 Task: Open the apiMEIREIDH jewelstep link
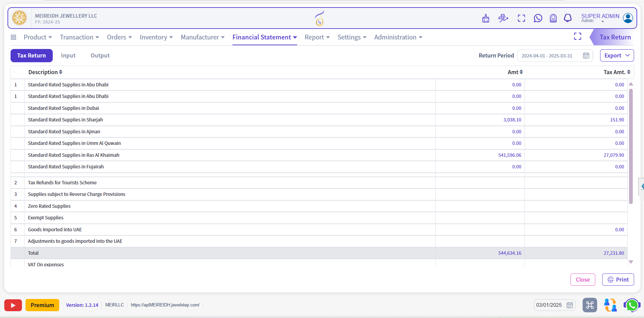coord(165,305)
